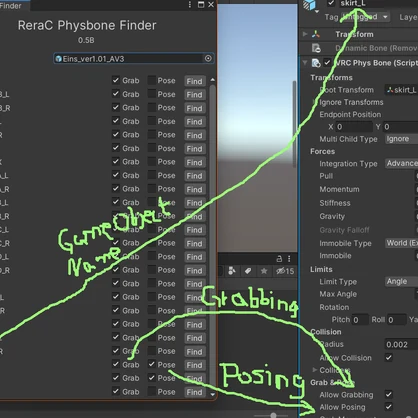Open the object picker for Eins_ver1.01_AV3
418x418 pixels.
point(208,59)
